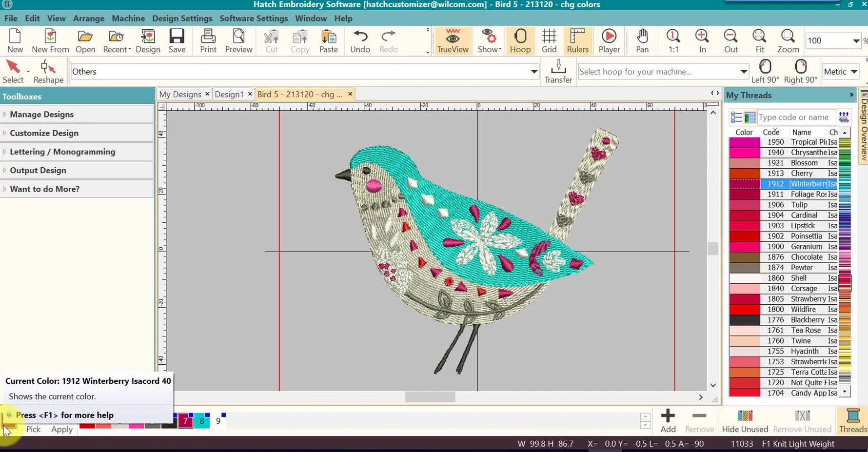868x452 pixels.
Task: Toggle Hoop display
Action: pos(520,41)
